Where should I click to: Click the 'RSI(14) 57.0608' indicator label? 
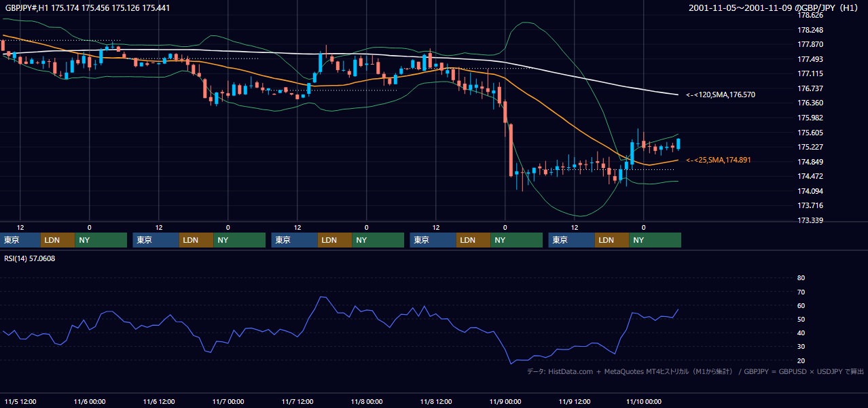[30, 258]
